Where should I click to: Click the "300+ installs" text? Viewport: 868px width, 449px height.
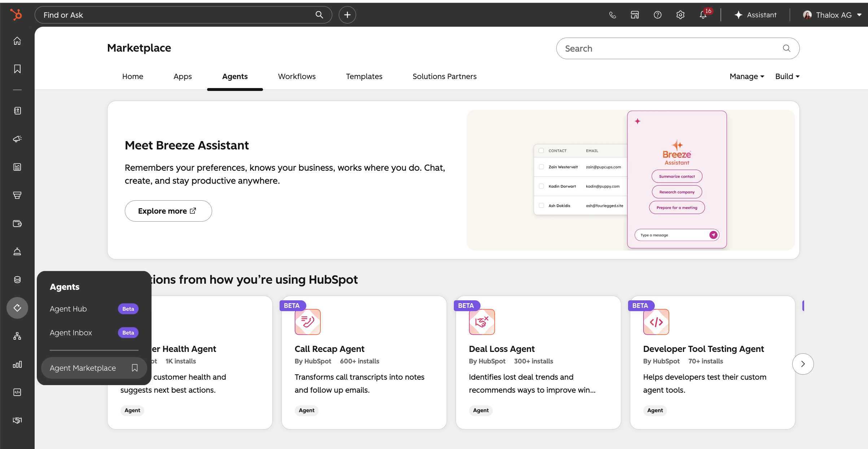pos(534,361)
